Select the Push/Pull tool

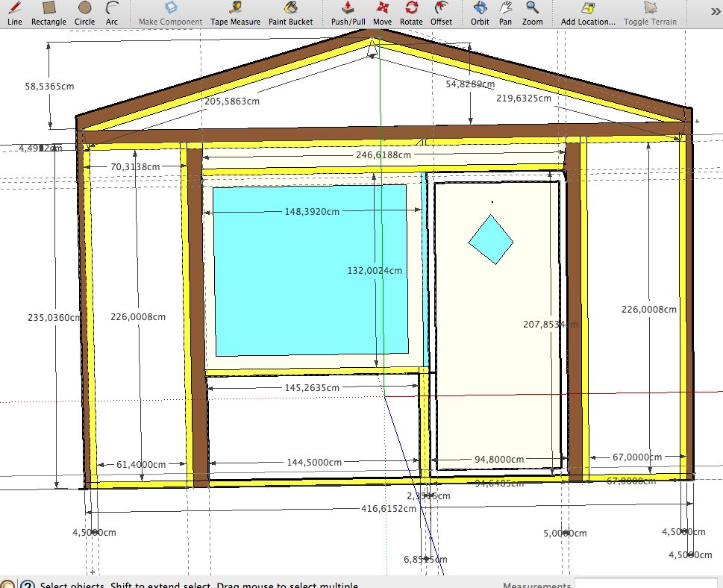tap(348, 13)
